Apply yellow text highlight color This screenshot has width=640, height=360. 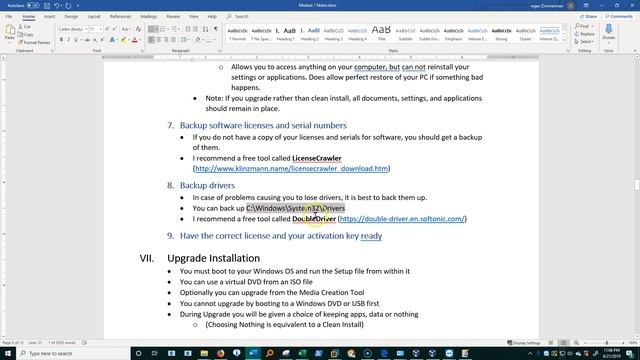123,40
